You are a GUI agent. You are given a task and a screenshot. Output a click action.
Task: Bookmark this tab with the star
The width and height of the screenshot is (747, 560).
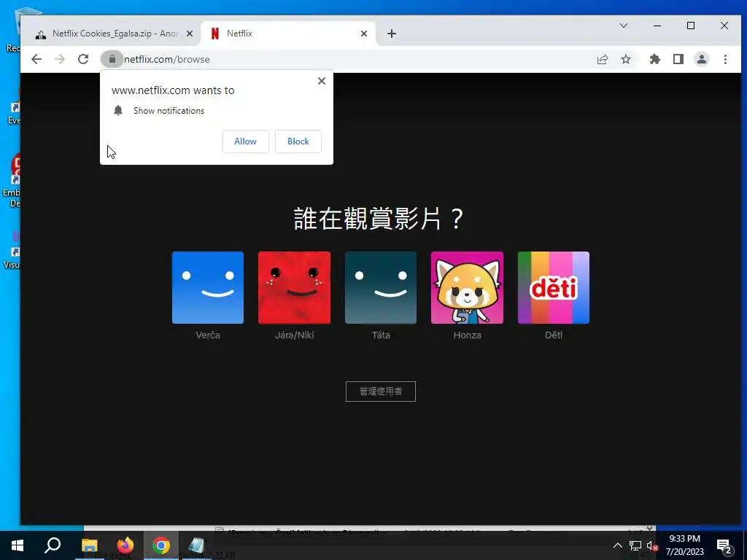click(626, 59)
